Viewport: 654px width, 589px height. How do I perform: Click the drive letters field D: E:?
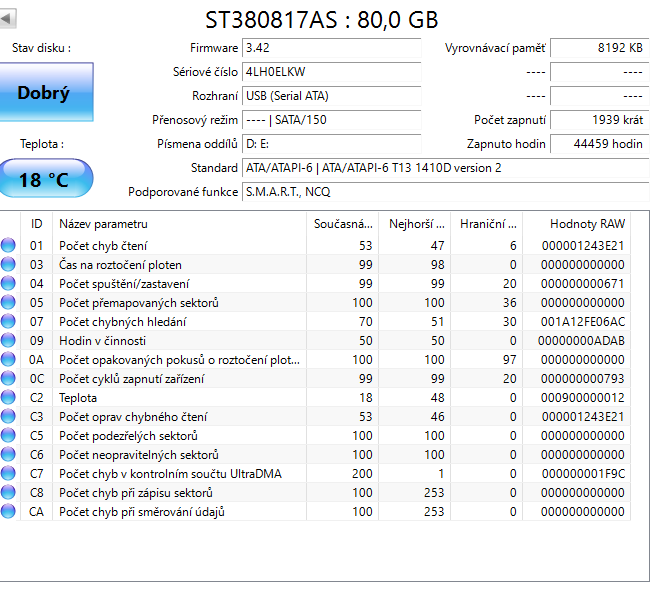coord(332,144)
